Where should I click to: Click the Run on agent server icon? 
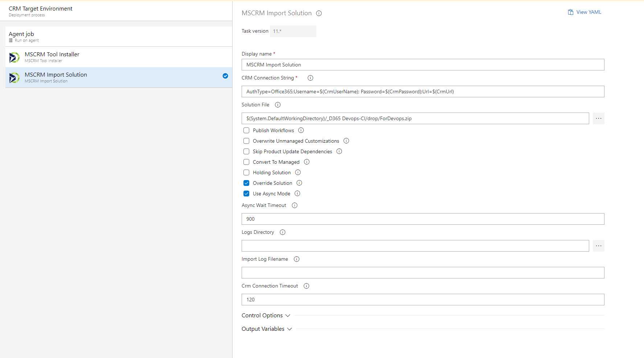click(x=11, y=40)
